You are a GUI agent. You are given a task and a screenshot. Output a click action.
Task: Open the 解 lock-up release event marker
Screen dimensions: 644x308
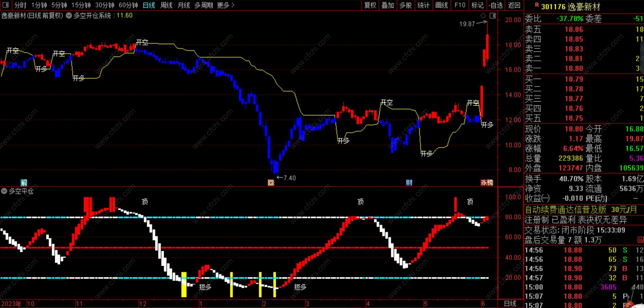click(24, 182)
